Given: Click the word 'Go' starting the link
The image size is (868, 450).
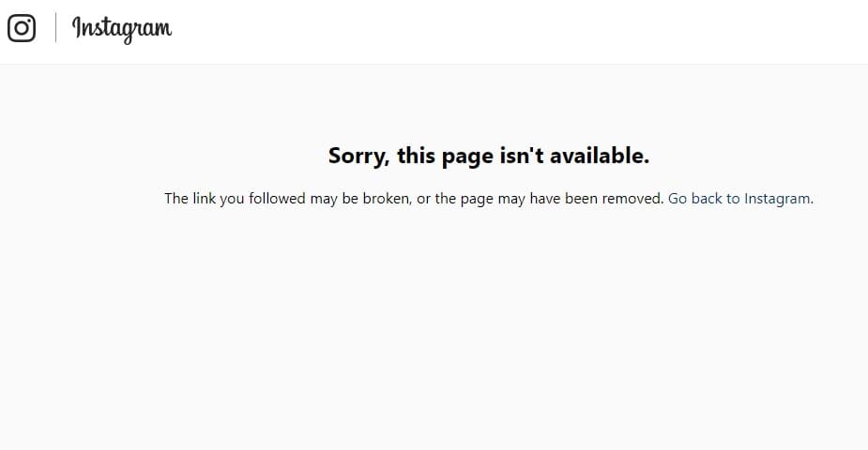Looking at the screenshot, I should tap(678, 199).
